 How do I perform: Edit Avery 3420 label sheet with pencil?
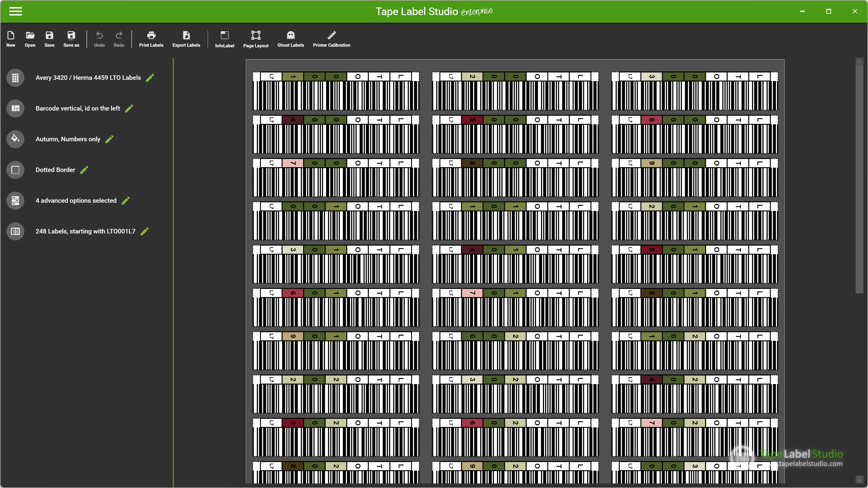[150, 78]
